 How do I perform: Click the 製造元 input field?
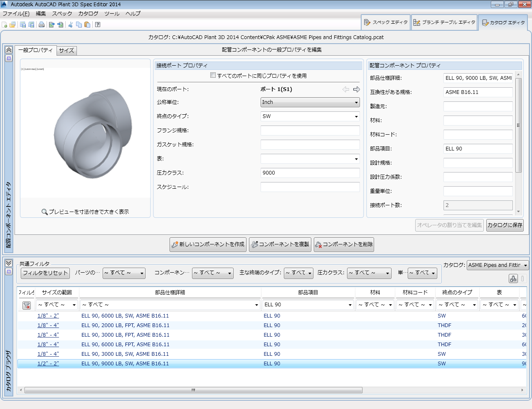tap(478, 106)
